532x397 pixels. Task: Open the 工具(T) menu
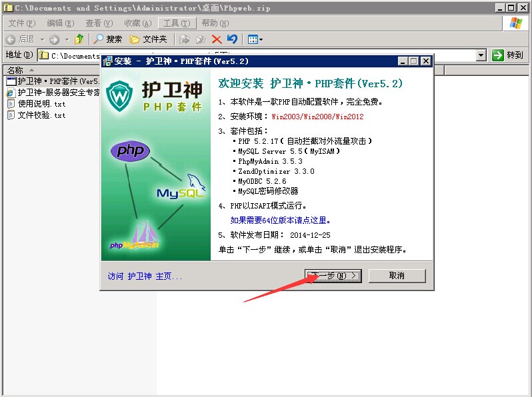coord(177,23)
